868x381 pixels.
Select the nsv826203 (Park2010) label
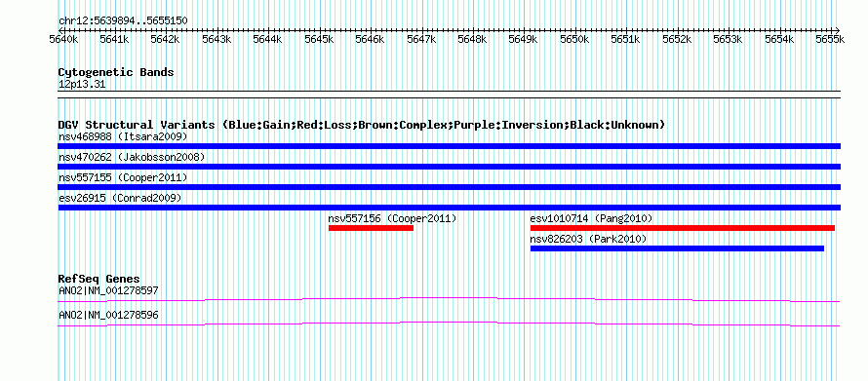[588, 239]
